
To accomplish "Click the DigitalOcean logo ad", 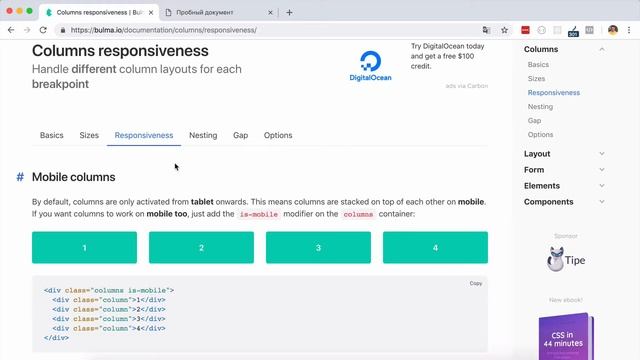I will click(x=371, y=66).
